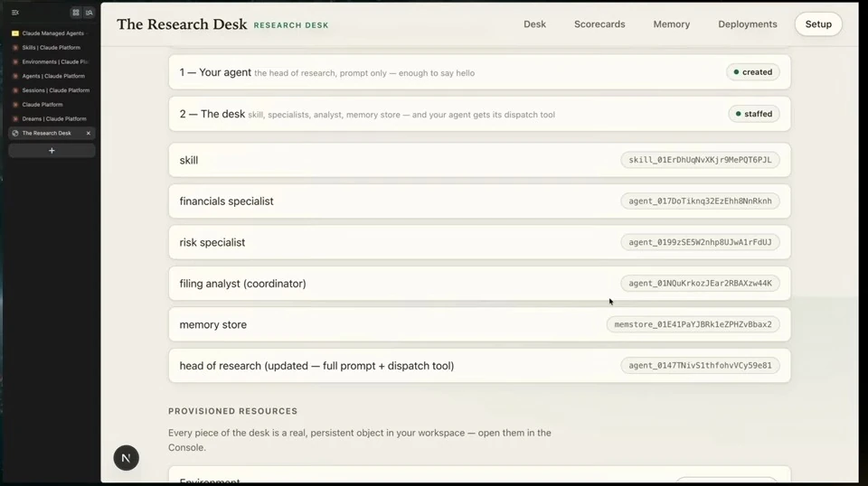The width and height of the screenshot is (868, 486).
Task: Expand the '1 — Your agent' step row
Action: (x=479, y=72)
